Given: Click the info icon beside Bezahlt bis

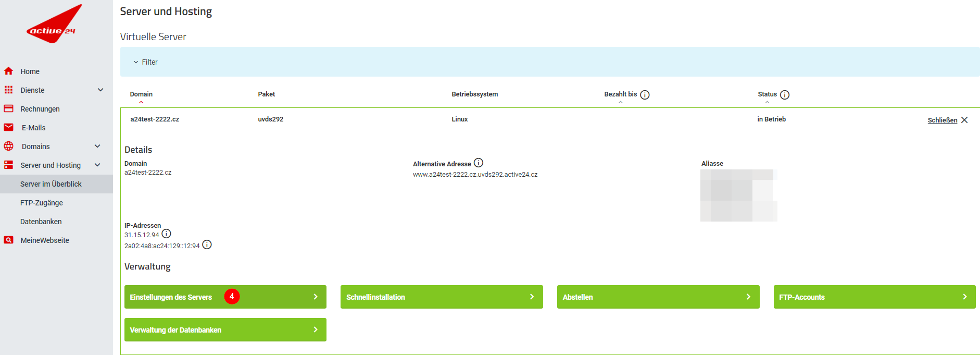Looking at the screenshot, I should pyautogui.click(x=645, y=95).
